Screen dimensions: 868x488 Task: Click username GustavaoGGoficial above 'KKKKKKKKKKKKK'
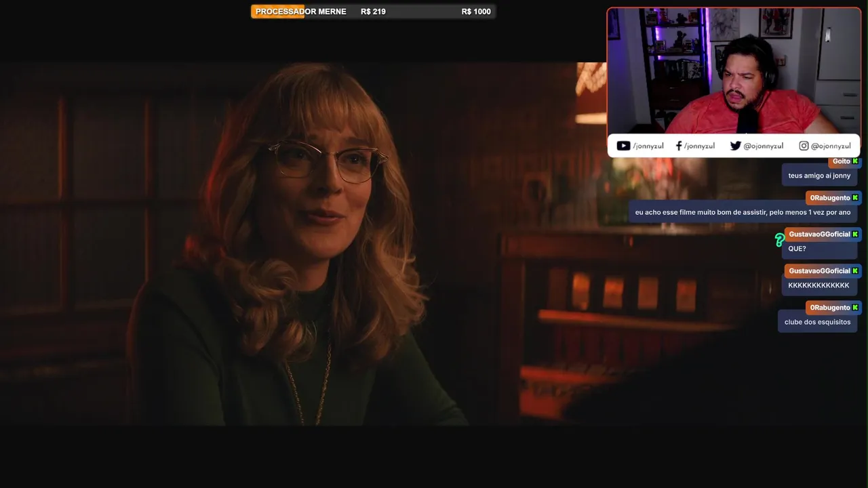[819, 271]
